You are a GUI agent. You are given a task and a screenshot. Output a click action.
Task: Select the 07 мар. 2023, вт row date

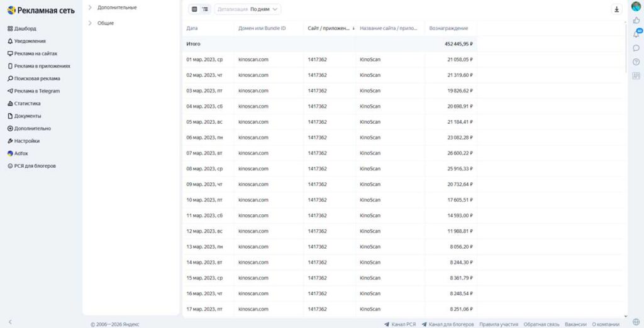point(204,153)
